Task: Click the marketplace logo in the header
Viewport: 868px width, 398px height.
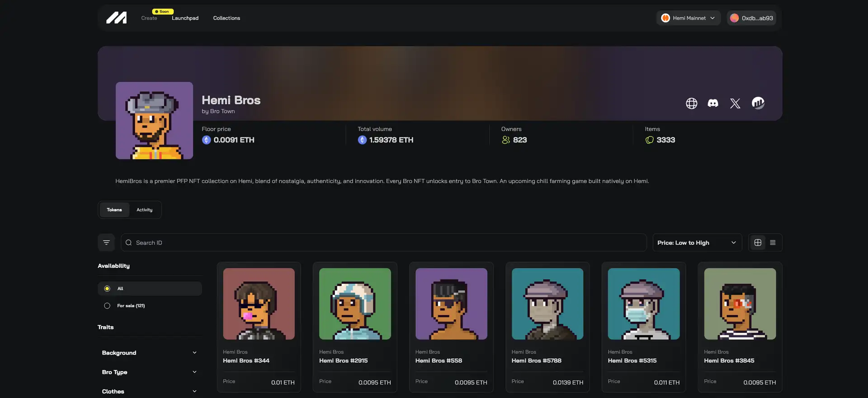Action: click(116, 18)
